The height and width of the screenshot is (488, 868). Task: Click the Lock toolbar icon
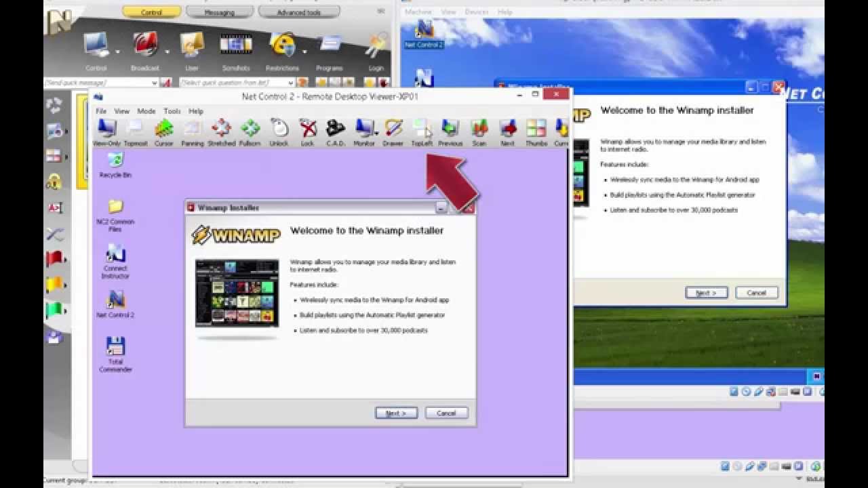[x=308, y=132]
